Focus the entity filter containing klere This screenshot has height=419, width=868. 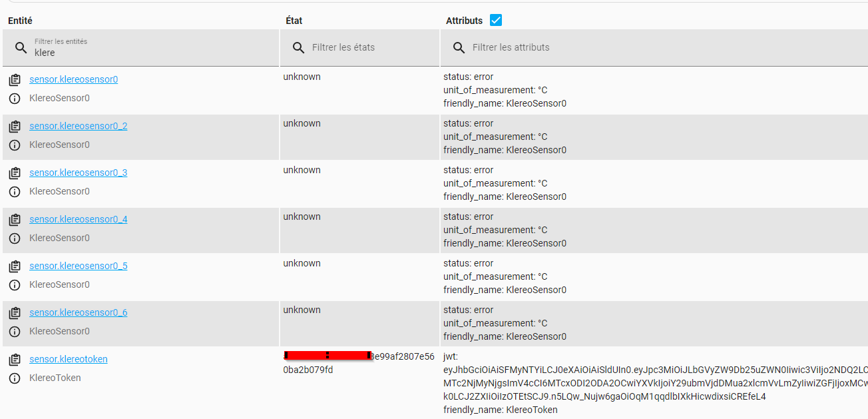[x=140, y=48]
